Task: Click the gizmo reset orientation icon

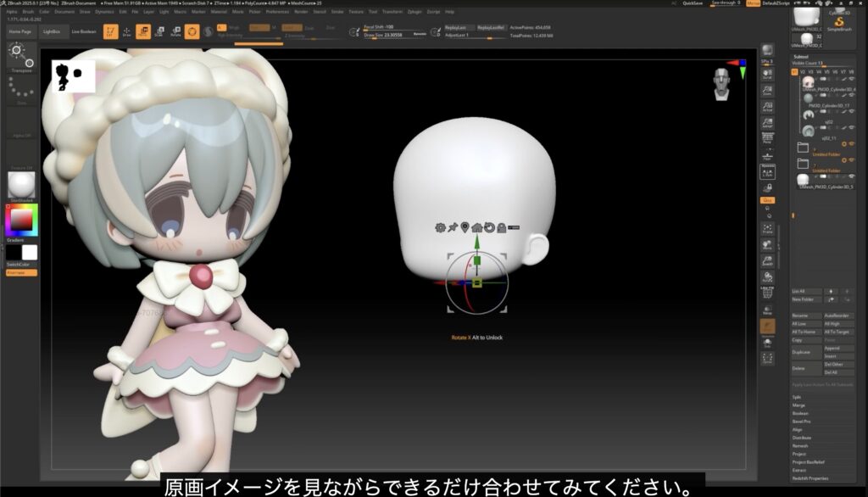Action: (489, 227)
